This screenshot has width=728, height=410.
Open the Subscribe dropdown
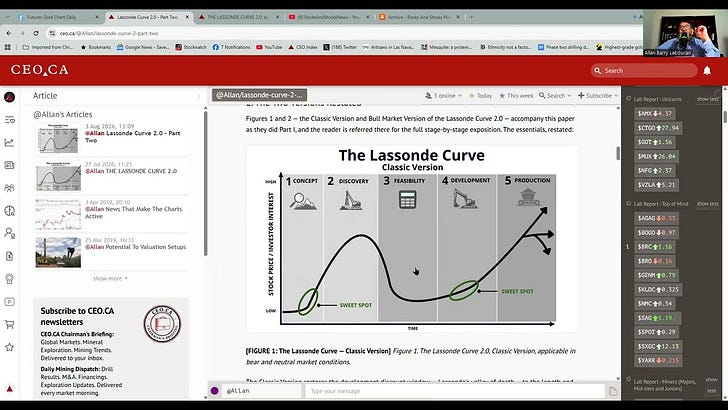coord(598,95)
